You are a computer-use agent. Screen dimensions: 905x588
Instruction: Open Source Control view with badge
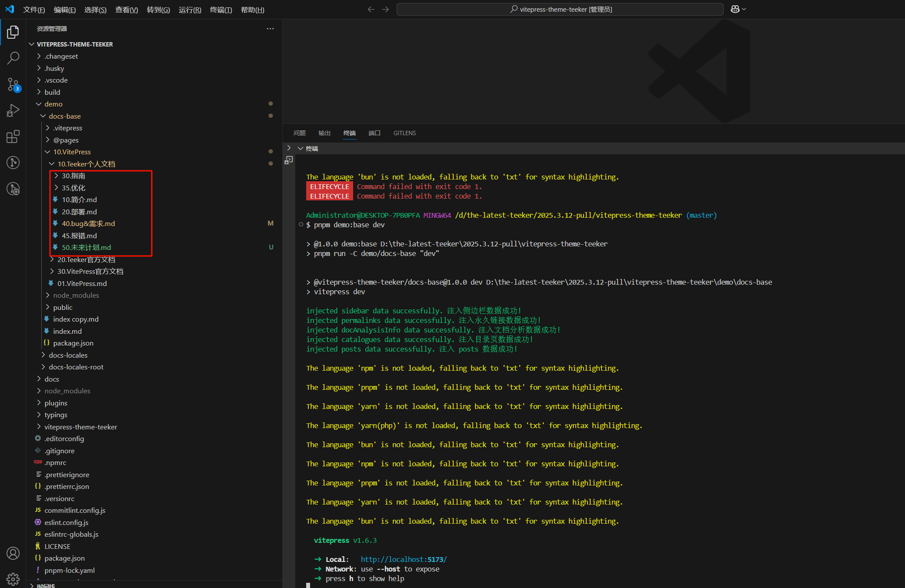coord(13,84)
